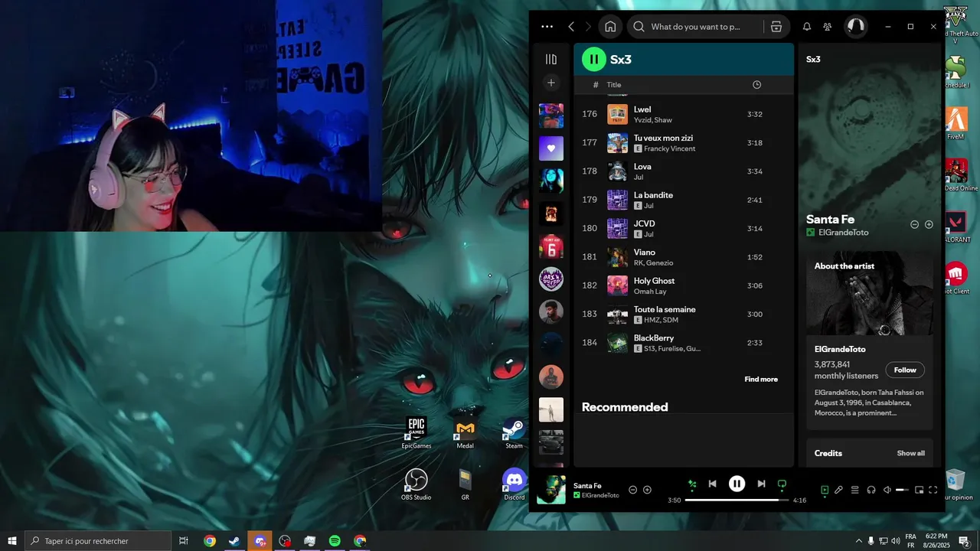
Task: Click bottom-bar album art thumbnail
Action: coord(550,490)
